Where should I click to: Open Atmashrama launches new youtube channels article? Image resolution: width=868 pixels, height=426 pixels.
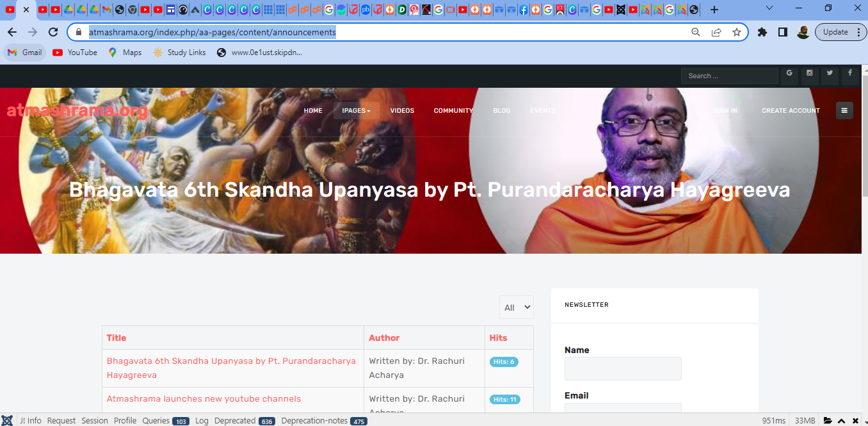tap(204, 398)
